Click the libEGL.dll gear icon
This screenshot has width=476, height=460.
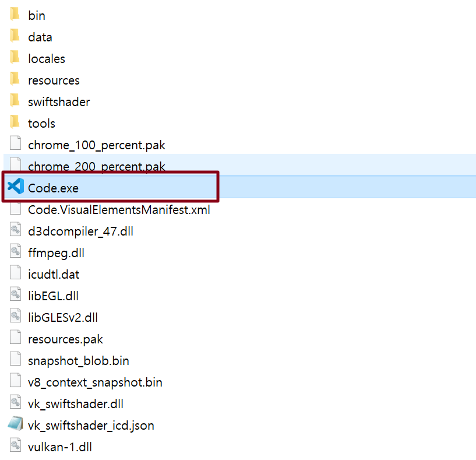coord(15,294)
